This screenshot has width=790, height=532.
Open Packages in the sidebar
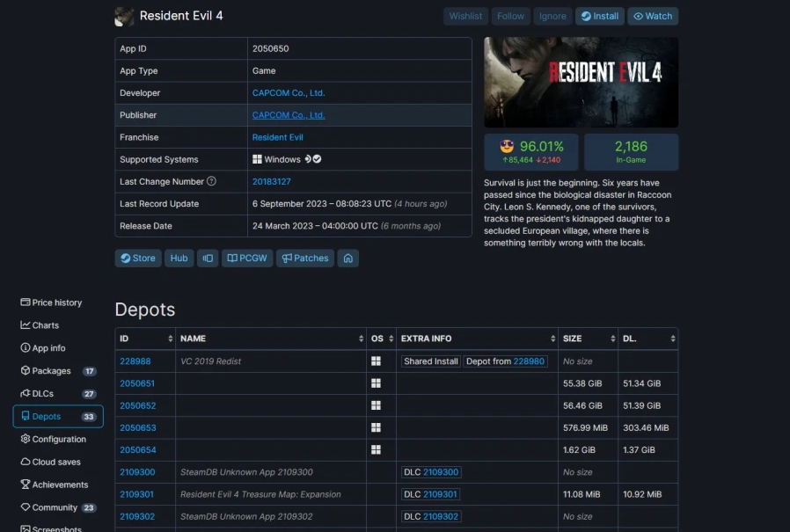58,371
